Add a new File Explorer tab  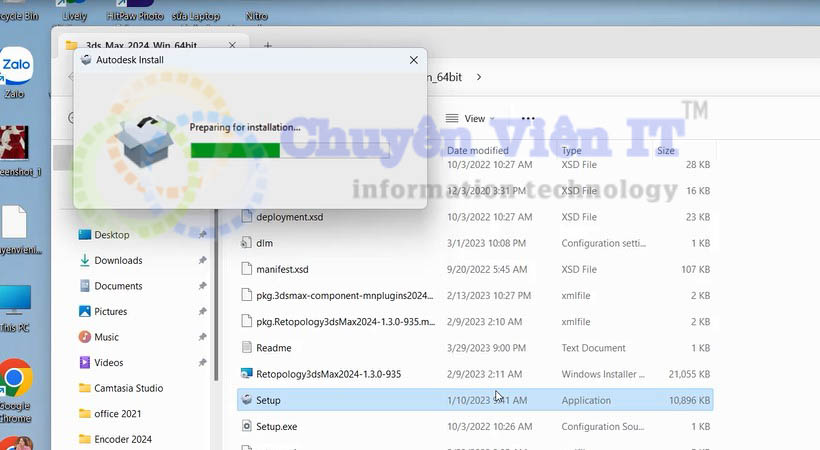(268, 46)
